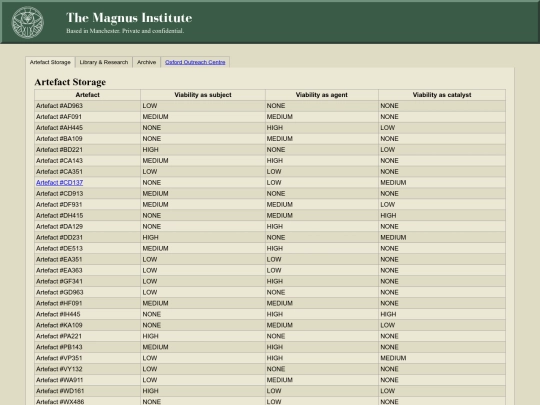Select the Artefact #CA351 cell
The image size is (540, 405).
[87, 172]
